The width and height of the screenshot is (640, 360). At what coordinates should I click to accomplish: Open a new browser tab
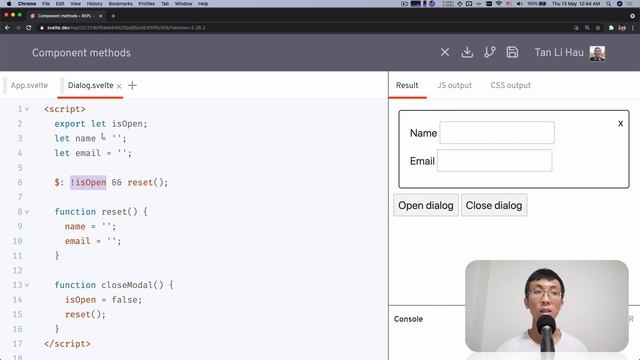(x=113, y=16)
